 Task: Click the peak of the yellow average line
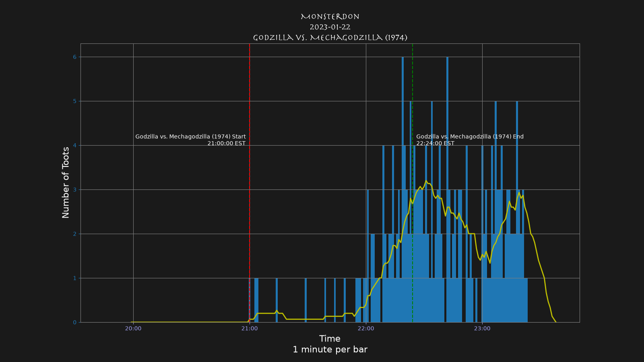pyautogui.click(x=426, y=181)
